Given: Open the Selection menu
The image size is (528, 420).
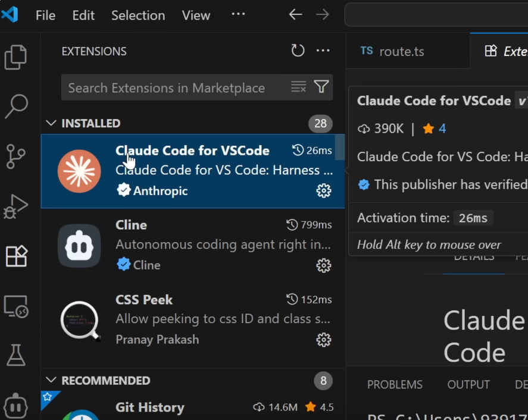Looking at the screenshot, I should tap(138, 15).
